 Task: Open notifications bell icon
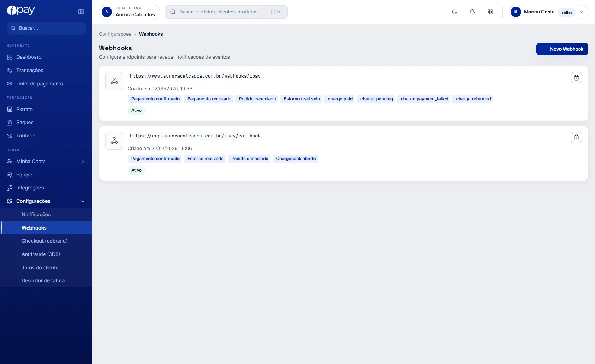point(472,12)
